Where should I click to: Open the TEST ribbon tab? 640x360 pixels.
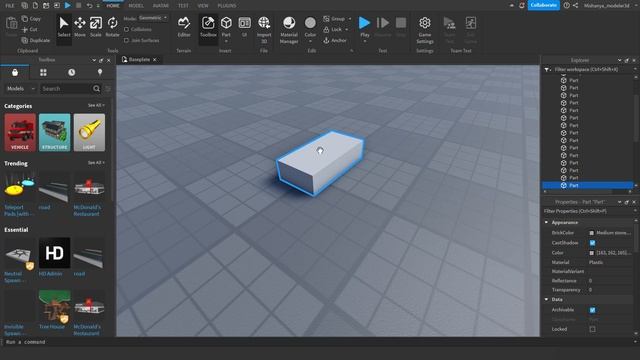click(183, 5)
